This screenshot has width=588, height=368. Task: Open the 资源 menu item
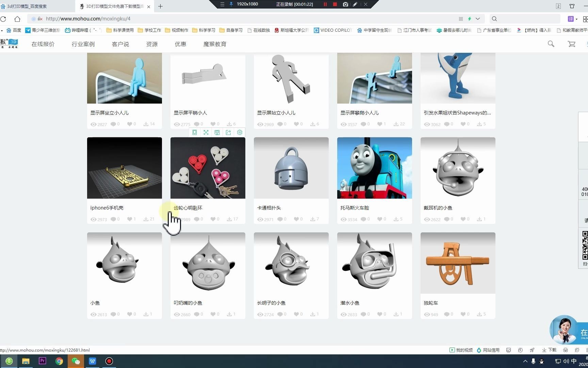click(152, 44)
